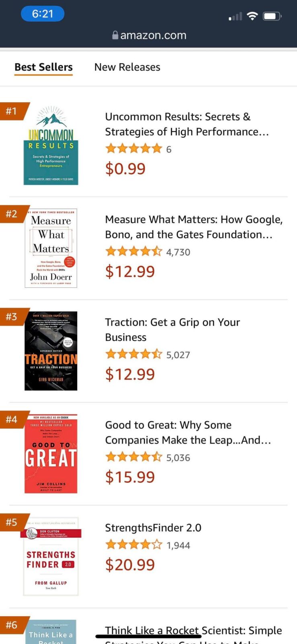Viewport: 297px width, 644px height.
Task: View the 1,944 reviews star rating
Action: [x=133, y=545]
